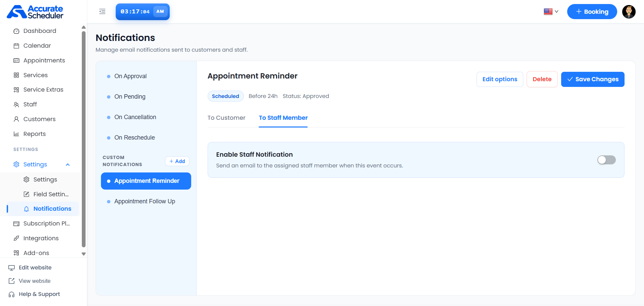Open the Calendar sidebar icon
This screenshot has height=306, width=644.
pos(16,46)
